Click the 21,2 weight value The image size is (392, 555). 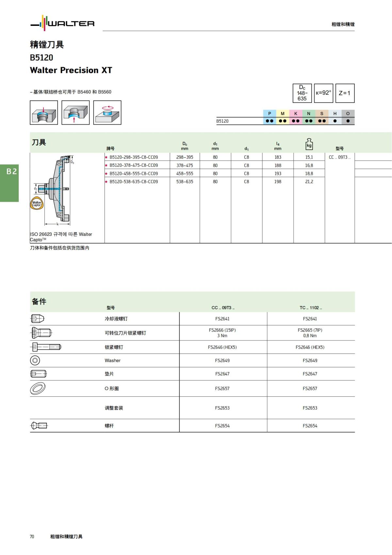[309, 182]
